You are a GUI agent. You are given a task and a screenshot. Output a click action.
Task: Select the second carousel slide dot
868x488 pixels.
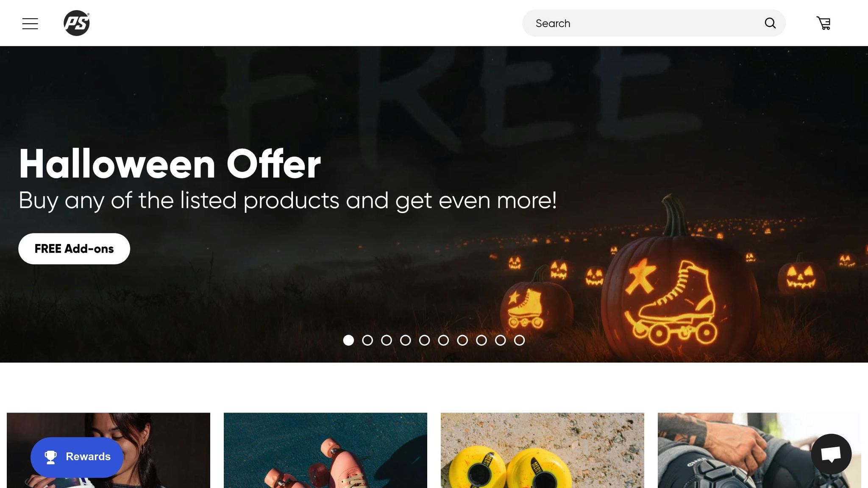367,340
